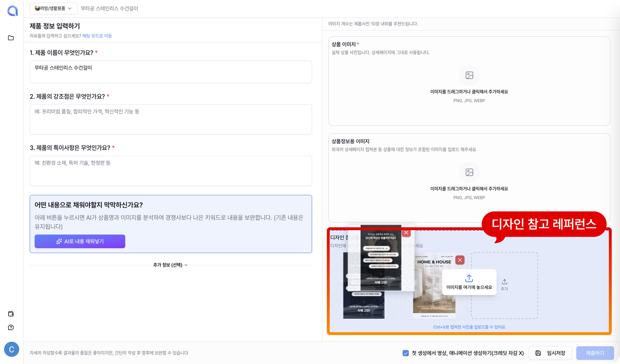
Task: Open the help question mark icon
Action: [11, 327]
